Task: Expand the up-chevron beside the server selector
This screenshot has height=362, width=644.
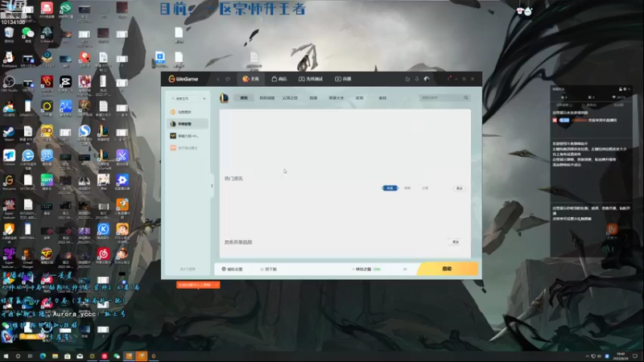Action: 405,269
